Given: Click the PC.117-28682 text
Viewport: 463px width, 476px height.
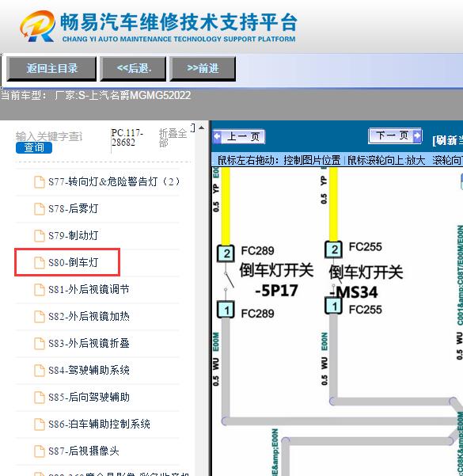Looking at the screenshot, I should click(x=127, y=138).
